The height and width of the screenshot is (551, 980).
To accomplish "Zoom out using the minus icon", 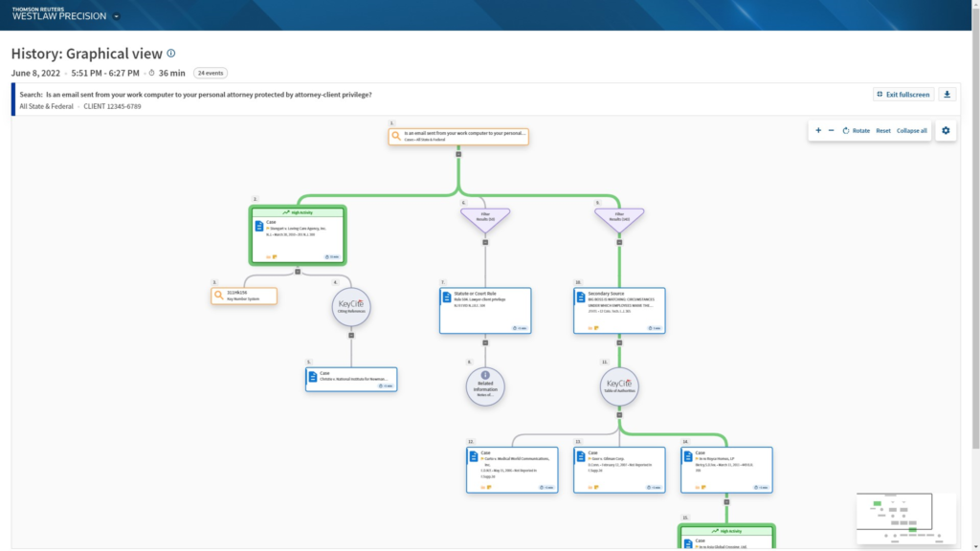I will pyautogui.click(x=831, y=130).
